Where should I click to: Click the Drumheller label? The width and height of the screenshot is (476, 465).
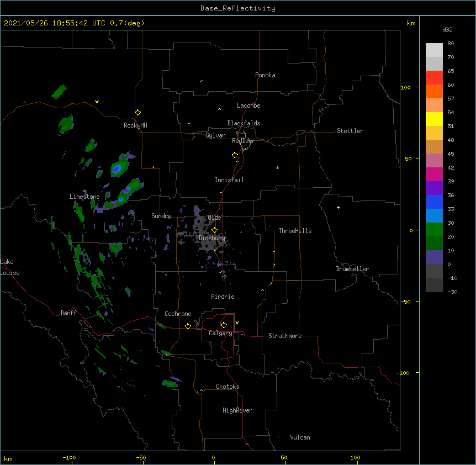point(352,269)
